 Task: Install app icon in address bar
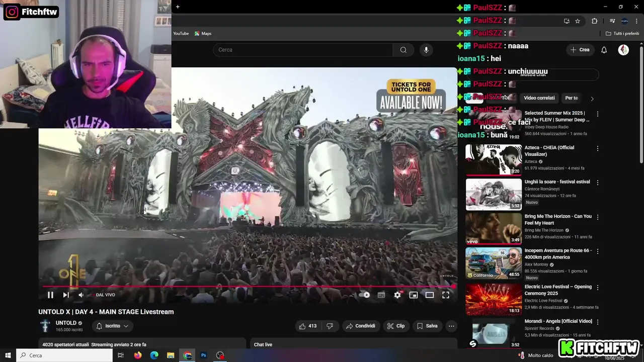(567, 21)
